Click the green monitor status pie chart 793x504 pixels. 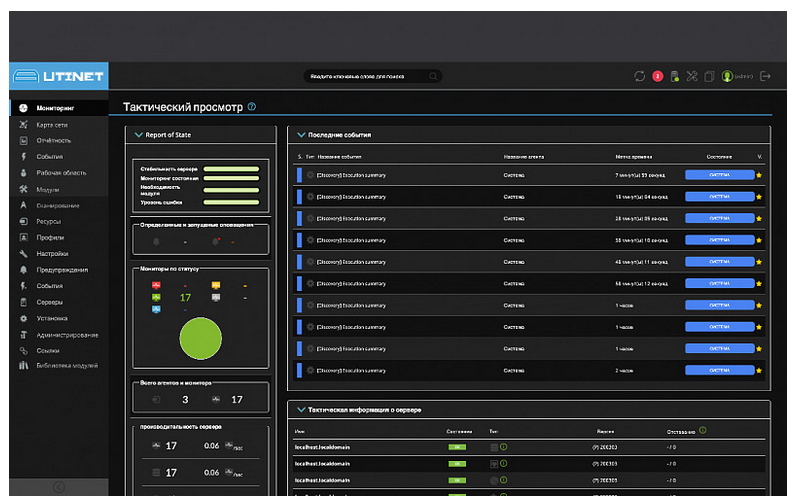click(x=200, y=339)
